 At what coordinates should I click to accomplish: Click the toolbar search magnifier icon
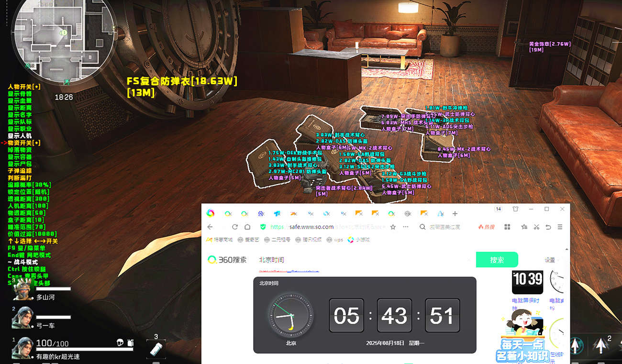tap(422, 227)
